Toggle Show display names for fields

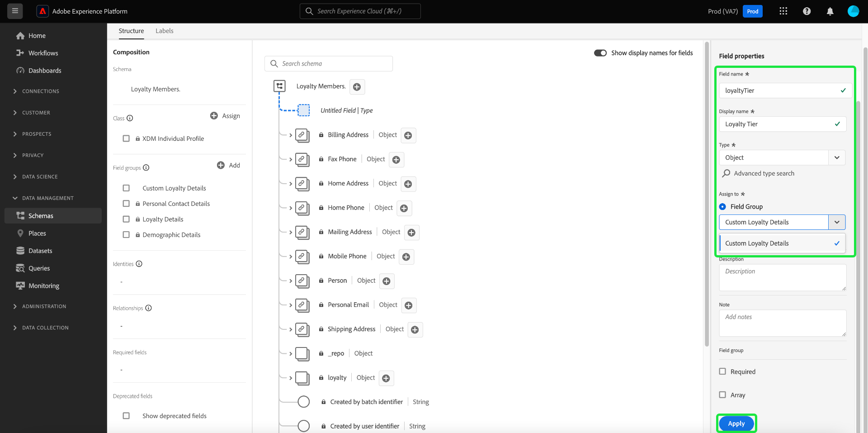point(600,53)
